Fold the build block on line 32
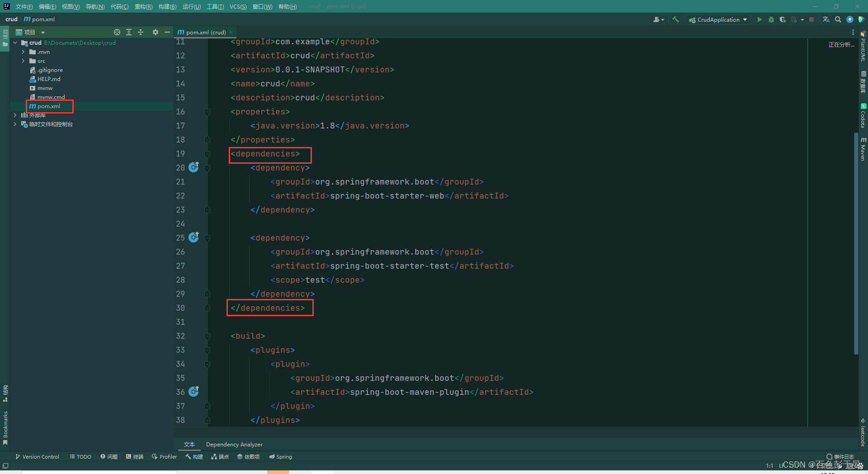This screenshot has width=868, height=474. coord(207,336)
